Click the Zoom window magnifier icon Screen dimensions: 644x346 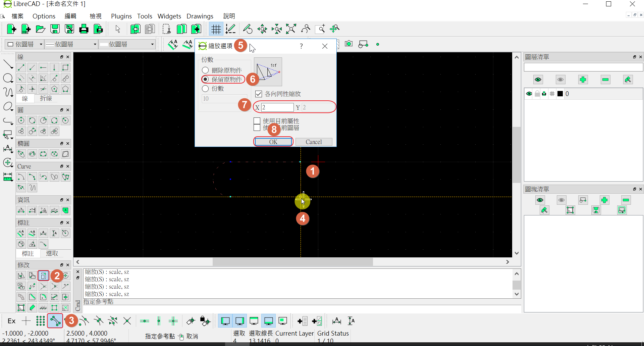(320, 29)
